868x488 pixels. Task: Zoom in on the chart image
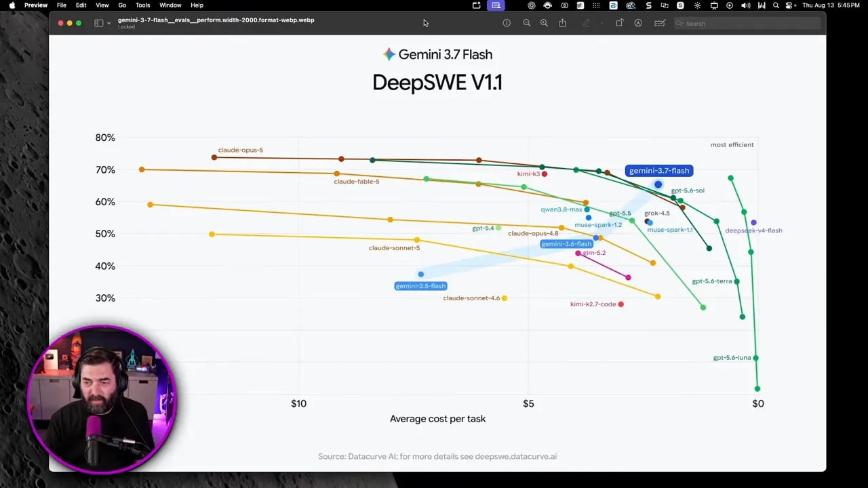tap(544, 23)
